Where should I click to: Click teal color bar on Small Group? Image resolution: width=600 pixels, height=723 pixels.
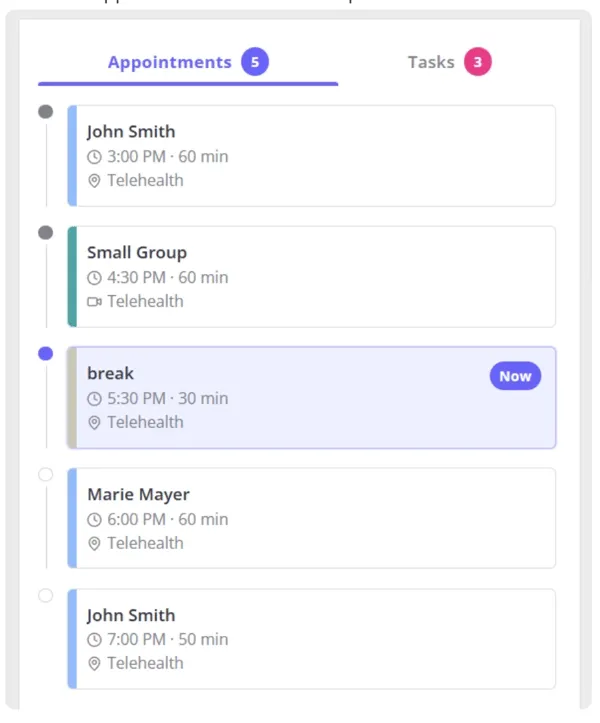72,277
